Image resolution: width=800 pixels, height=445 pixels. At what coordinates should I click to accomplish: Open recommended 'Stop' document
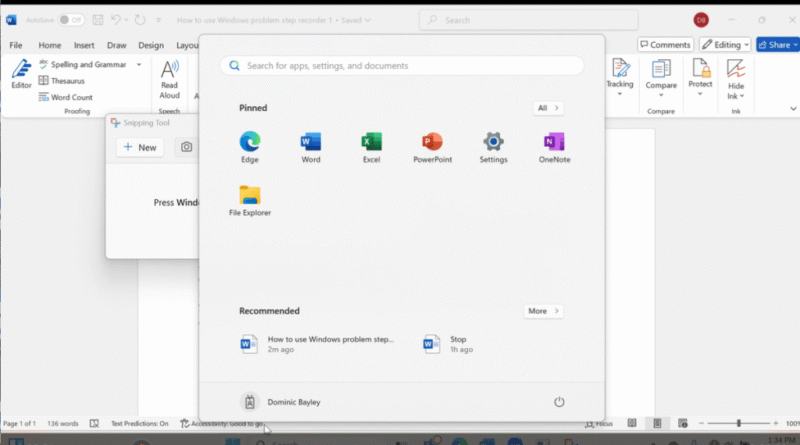[x=448, y=344]
